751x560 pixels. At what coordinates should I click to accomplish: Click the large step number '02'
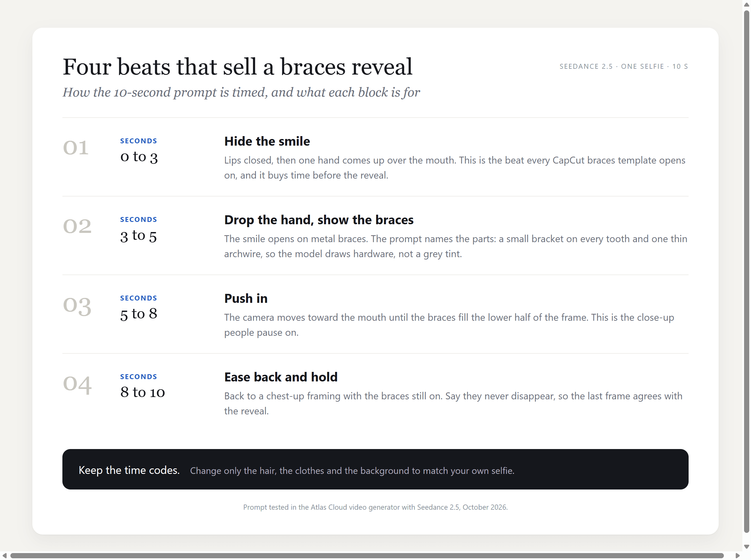coord(77,226)
